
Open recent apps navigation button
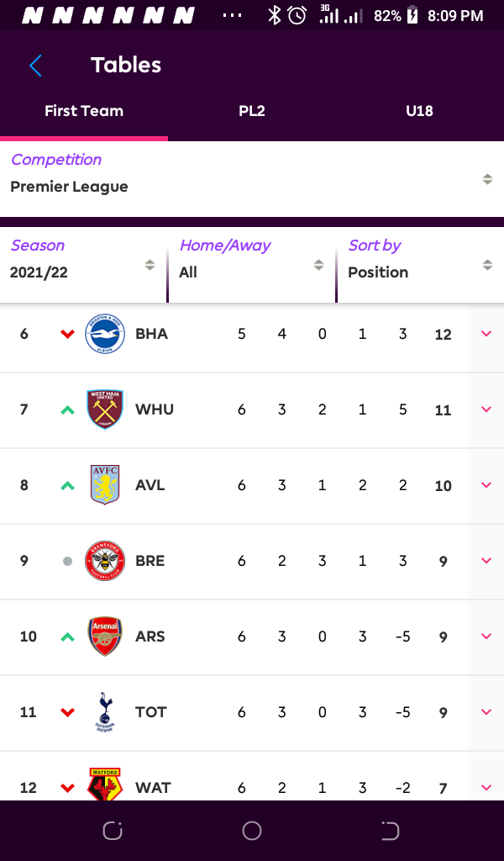(113, 831)
